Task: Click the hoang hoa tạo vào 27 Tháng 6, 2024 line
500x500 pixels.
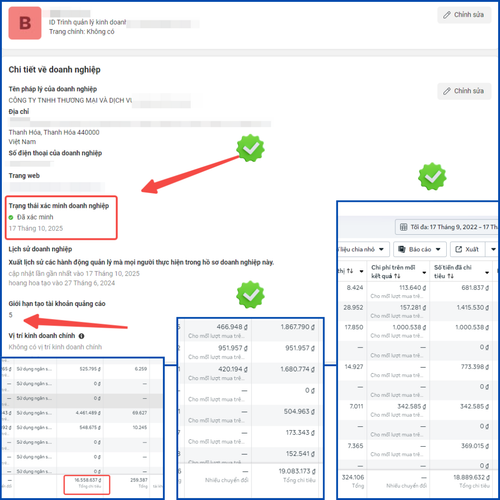Action: (62, 283)
